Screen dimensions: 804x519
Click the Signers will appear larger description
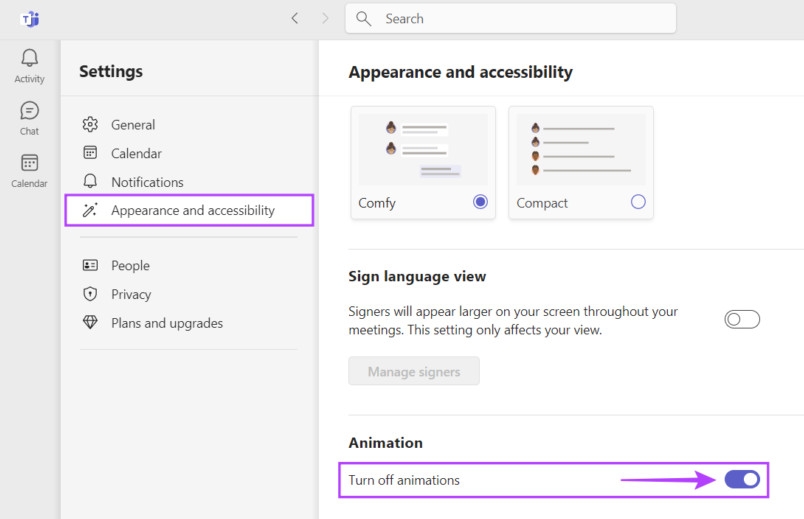[x=513, y=321]
